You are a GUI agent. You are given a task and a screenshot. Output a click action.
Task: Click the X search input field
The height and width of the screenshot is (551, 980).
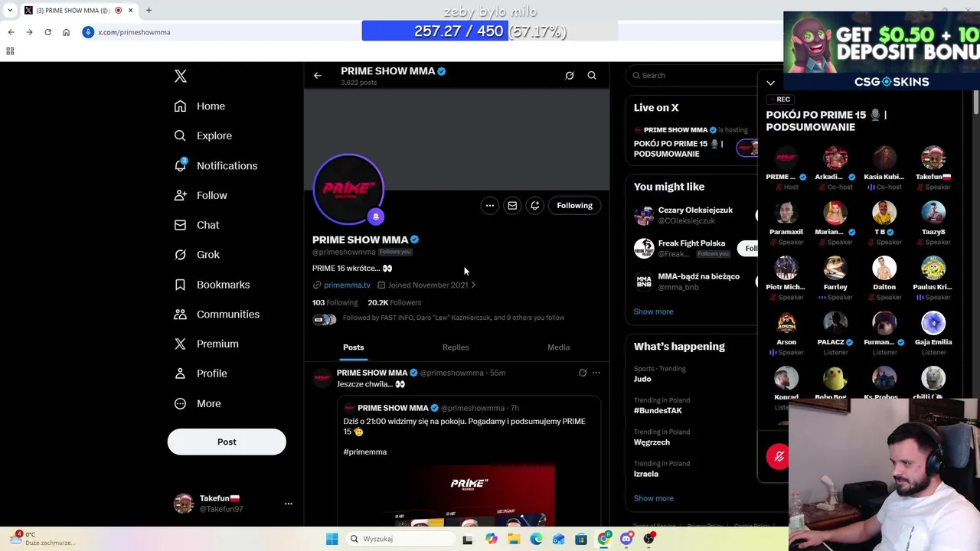pos(693,75)
